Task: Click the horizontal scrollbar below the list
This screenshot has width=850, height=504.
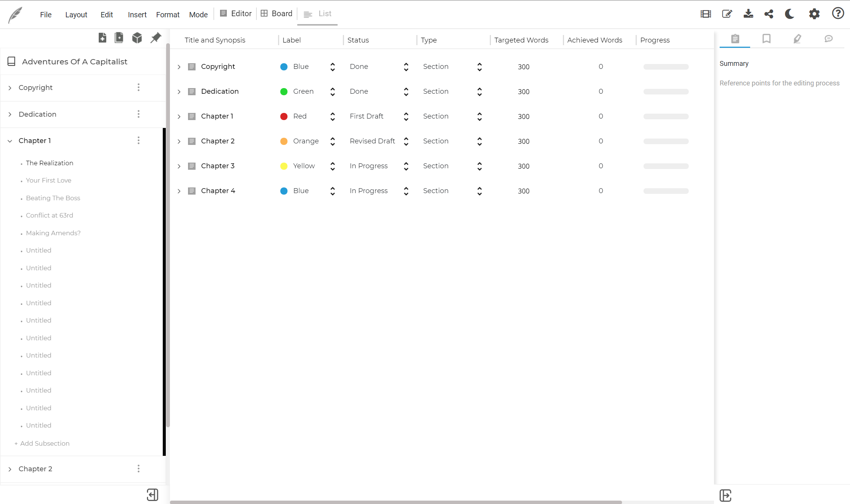Action: point(396,502)
